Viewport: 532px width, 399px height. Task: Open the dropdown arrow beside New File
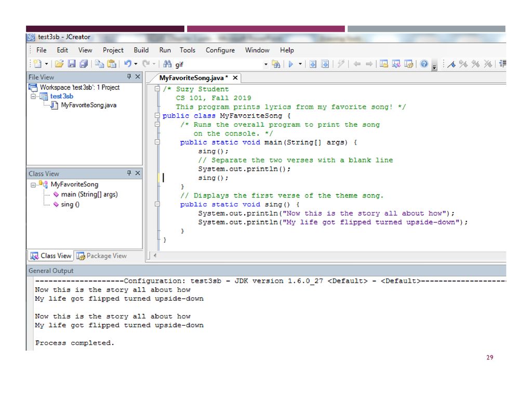pos(46,64)
